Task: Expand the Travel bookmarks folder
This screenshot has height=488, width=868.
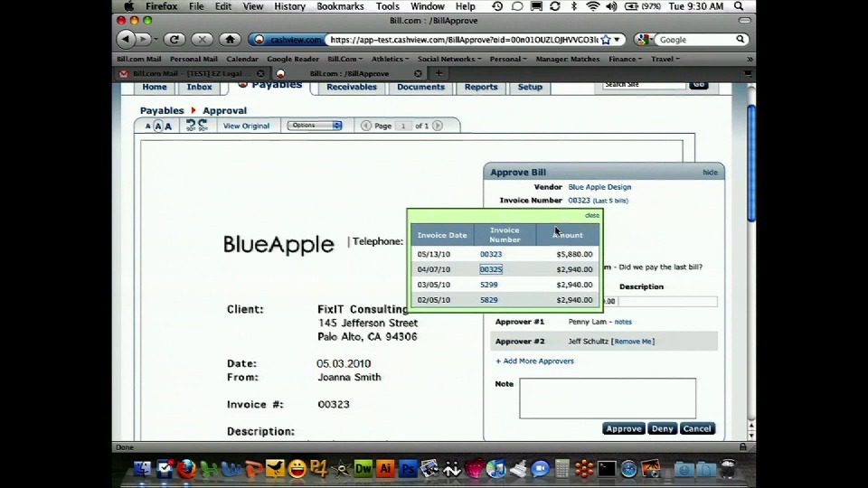Action: tap(665, 59)
